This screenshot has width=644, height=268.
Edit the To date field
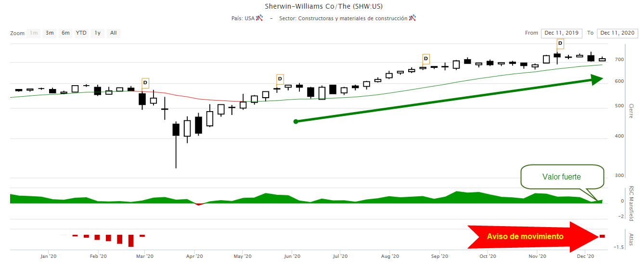(618, 33)
